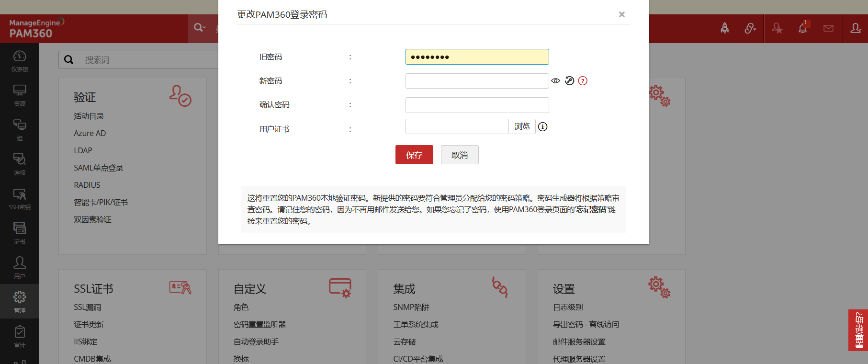Viewport: 868px width, 364px height.
Task: Open the notifications bell in the header
Action: [x=803, y=28]
